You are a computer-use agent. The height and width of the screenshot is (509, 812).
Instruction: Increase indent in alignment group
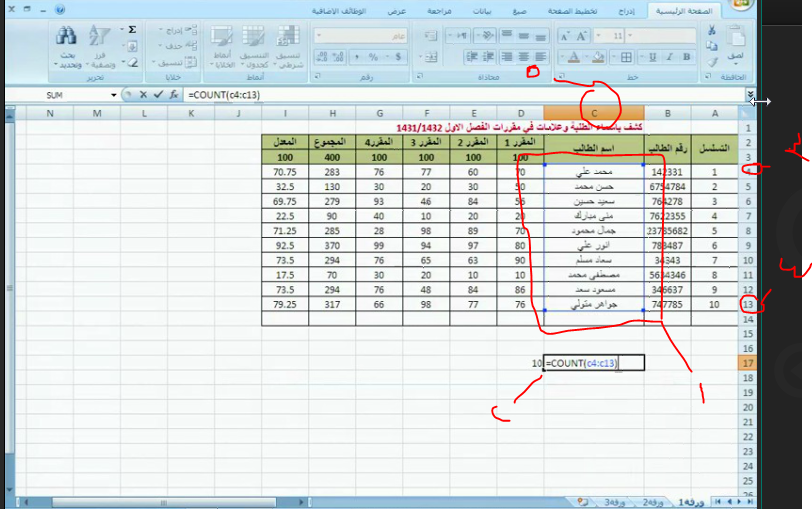coord(471,56)
